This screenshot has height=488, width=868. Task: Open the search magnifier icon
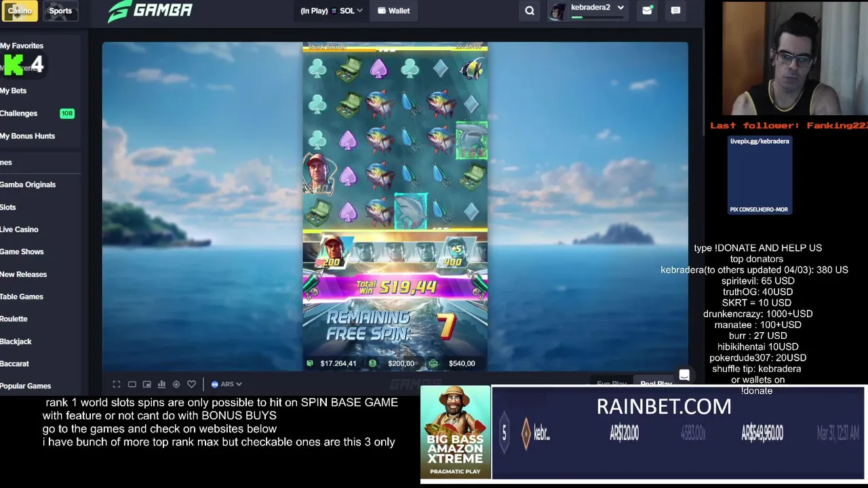pos(530,10)
